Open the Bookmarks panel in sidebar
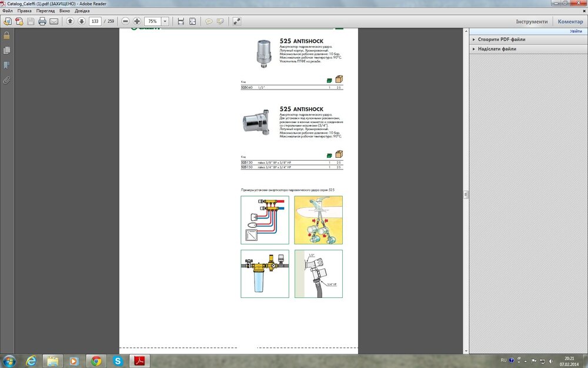The image size is (588, 368). point(7,65)
